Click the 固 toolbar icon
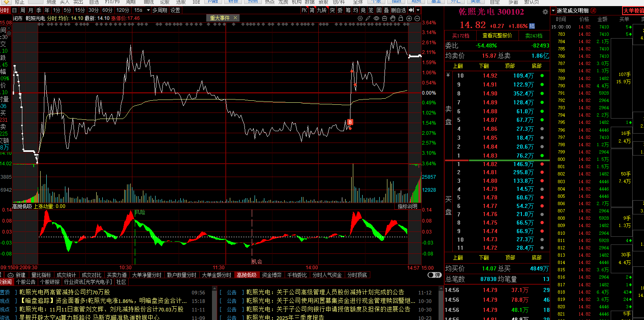Image resolution: width=644 pixels, height=320 pixels. point(379,10)
